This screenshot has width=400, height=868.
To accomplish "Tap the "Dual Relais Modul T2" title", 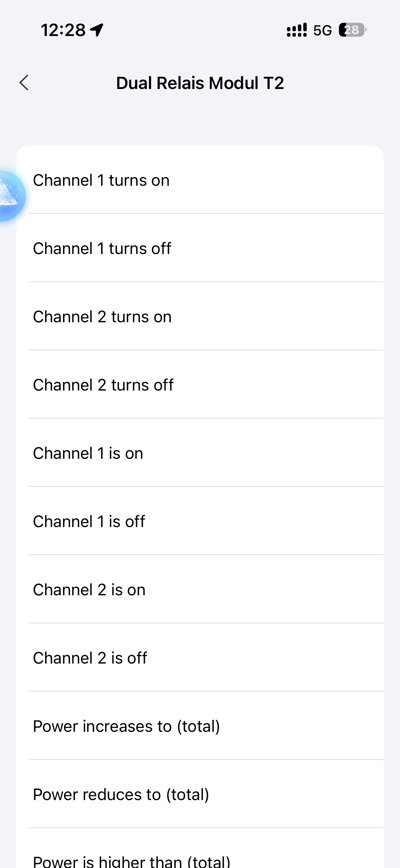I will 200,83.
